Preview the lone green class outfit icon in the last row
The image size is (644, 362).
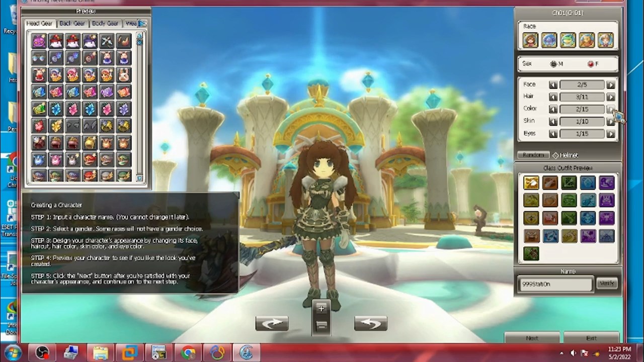[x=531, y=253]
